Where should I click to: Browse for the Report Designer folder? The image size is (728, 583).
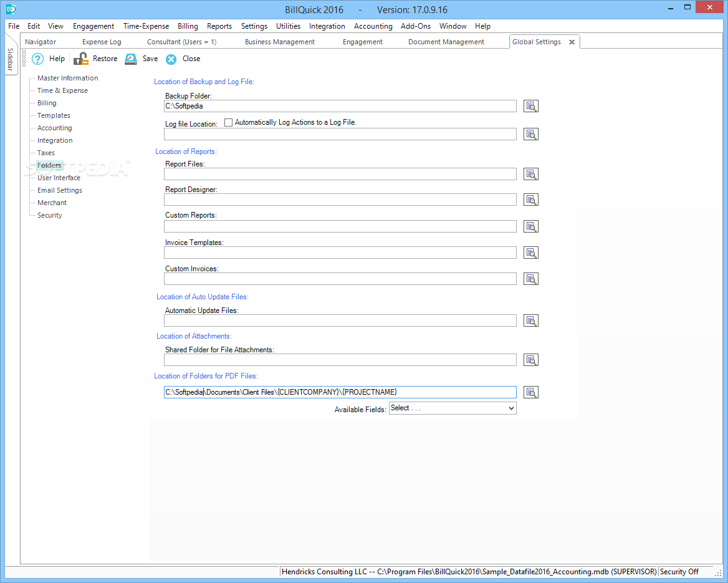pos(530,200)
